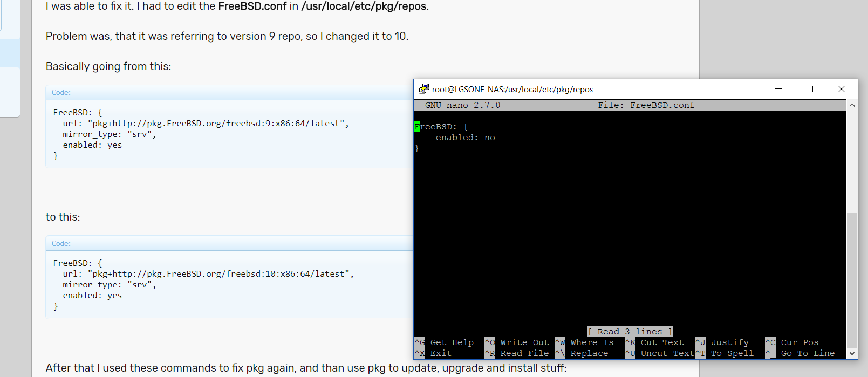Maximize the PuTTY terminal window
868x377 pixels.
click(x=810, y=89)
